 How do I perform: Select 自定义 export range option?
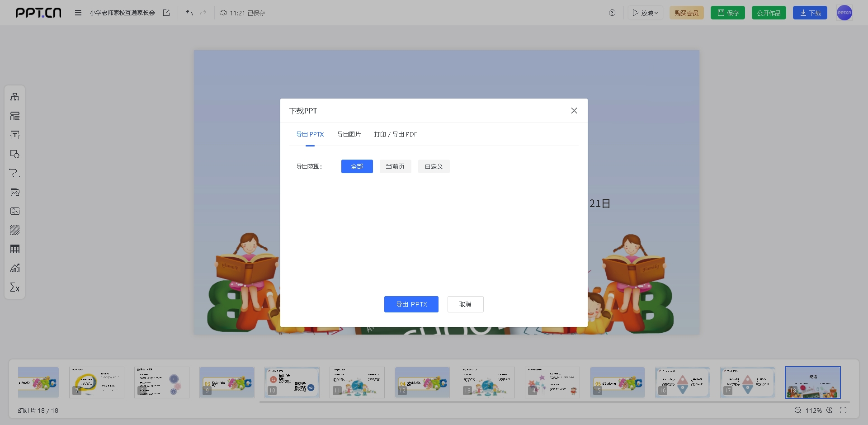tap(434, 166)
